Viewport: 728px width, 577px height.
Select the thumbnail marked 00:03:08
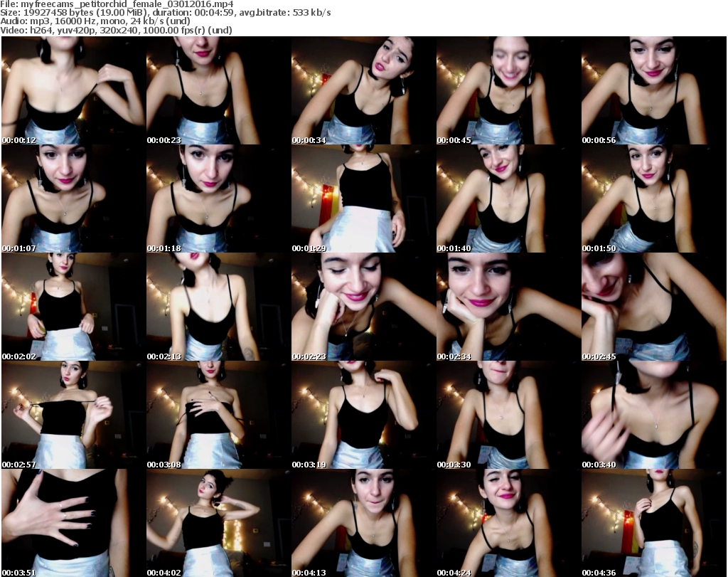click(x=219, y=415)
